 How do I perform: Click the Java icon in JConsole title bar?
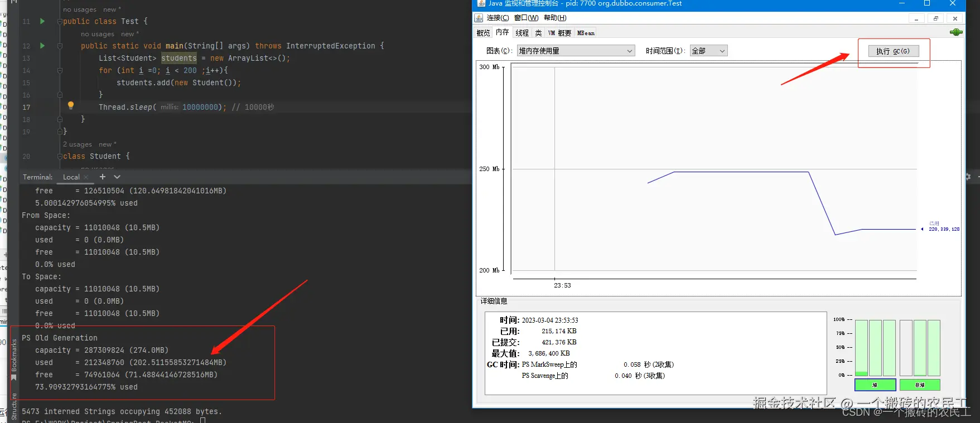(481, 3)
